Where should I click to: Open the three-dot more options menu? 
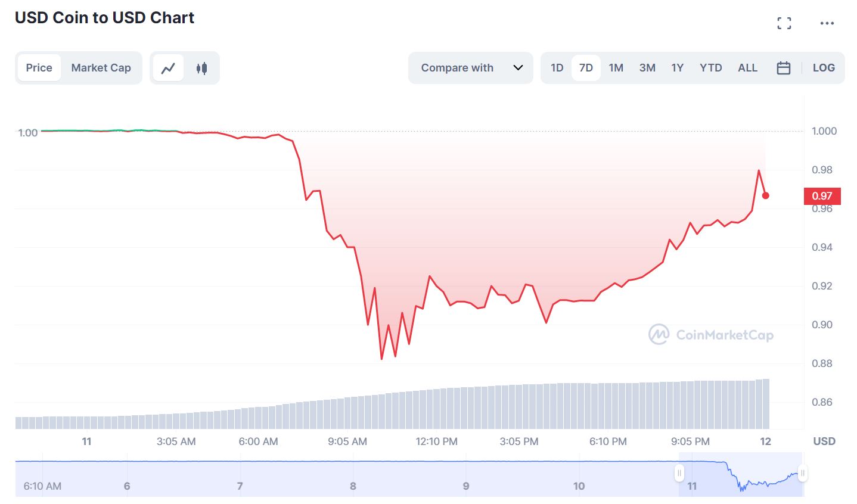(827, 23)
